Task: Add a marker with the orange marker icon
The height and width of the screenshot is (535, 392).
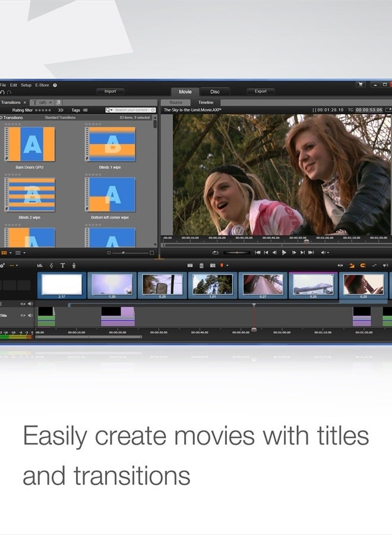Action: [x=222, y=266]
